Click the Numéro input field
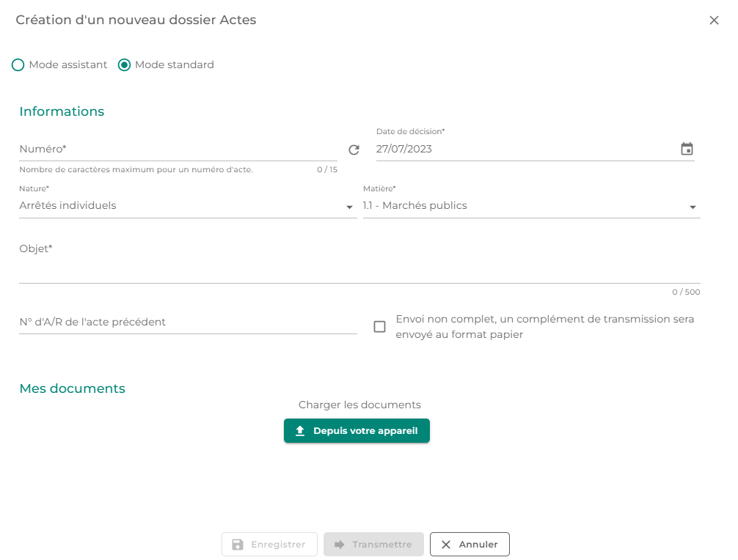The width and height of the screenshot is (738, 560). pos(176,150)
